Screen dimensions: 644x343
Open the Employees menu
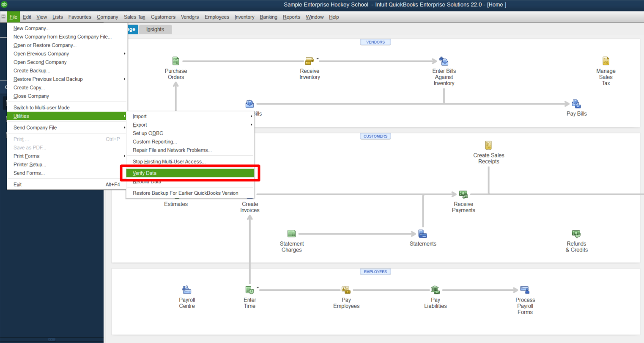217,17
